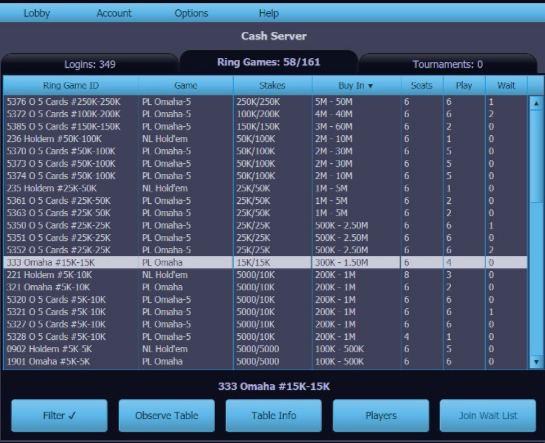Click the scroll up arrow of list

(536, 103)
